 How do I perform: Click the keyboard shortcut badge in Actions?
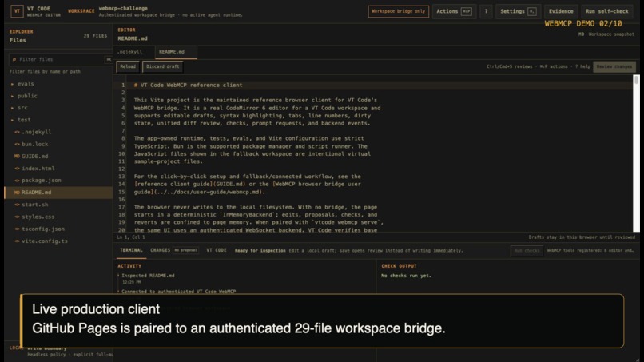pos(467,11)
